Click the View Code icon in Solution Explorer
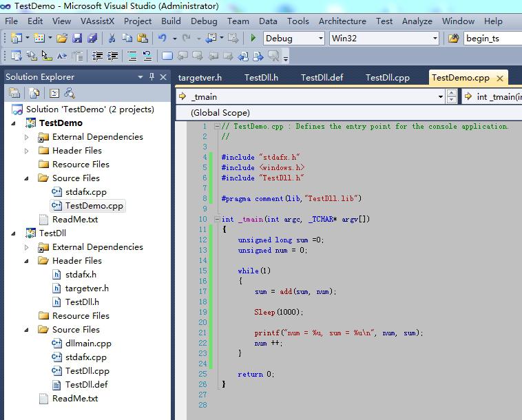This screenshot has width=522, height=420. (54, 93)
